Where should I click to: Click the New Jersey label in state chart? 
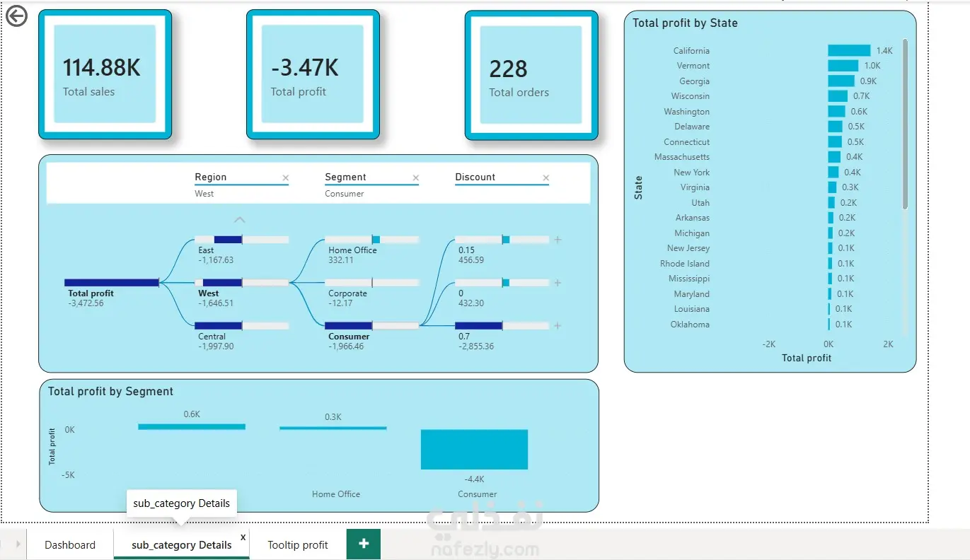(x=688, y=248)
